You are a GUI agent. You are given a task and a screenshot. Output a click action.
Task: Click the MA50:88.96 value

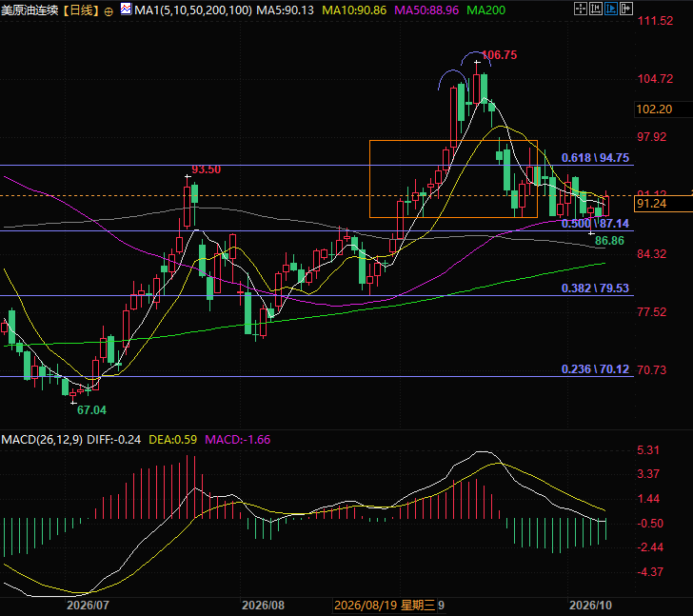coord(426,10)
